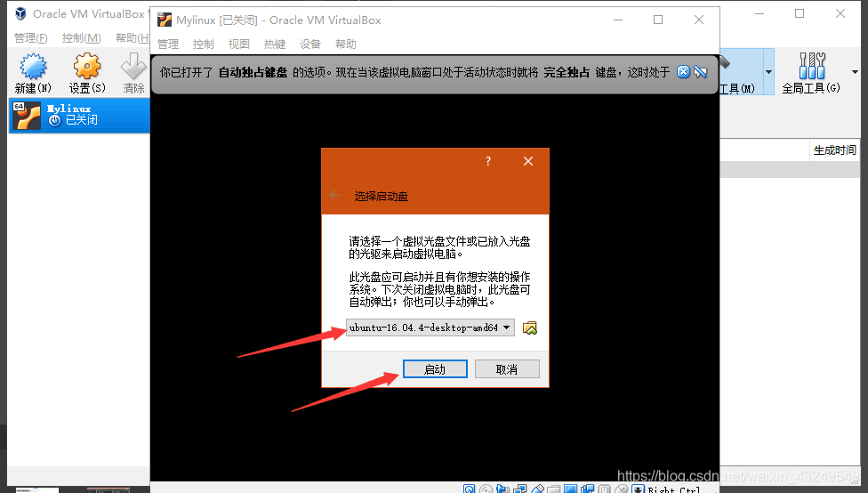Click the don't-show-again icon on the notification bar
This screenshot has height=493, width=868.
(700, 72)
